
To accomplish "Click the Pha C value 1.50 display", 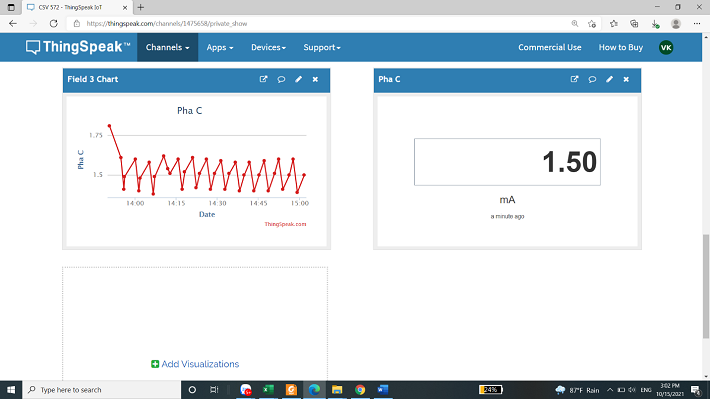I will pyautogui.click(x=507, y=162).
